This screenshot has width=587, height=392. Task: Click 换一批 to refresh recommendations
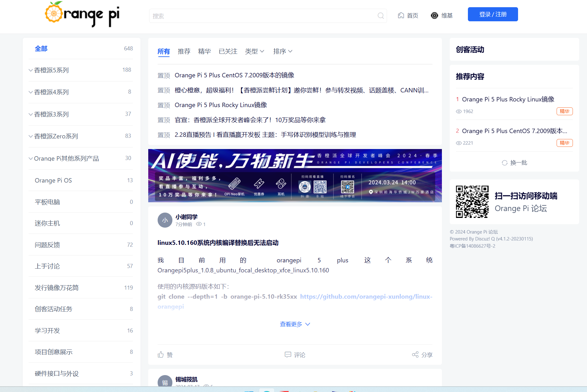(519, 163)
